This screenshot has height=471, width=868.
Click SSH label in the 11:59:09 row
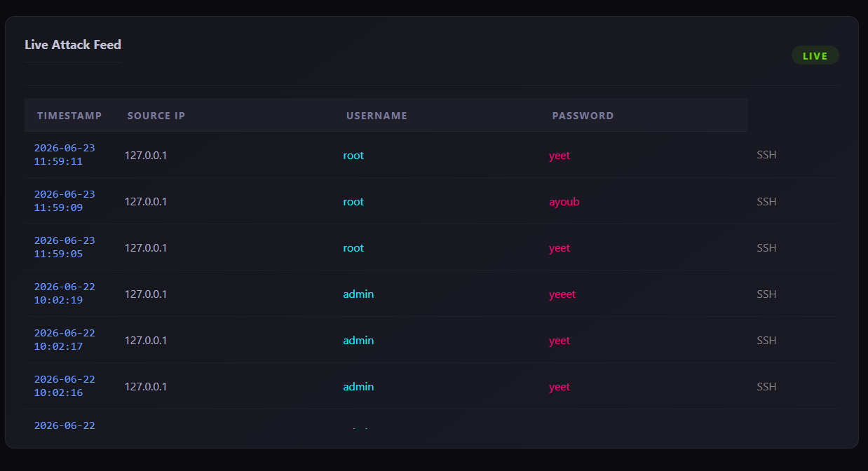[766, 201]
